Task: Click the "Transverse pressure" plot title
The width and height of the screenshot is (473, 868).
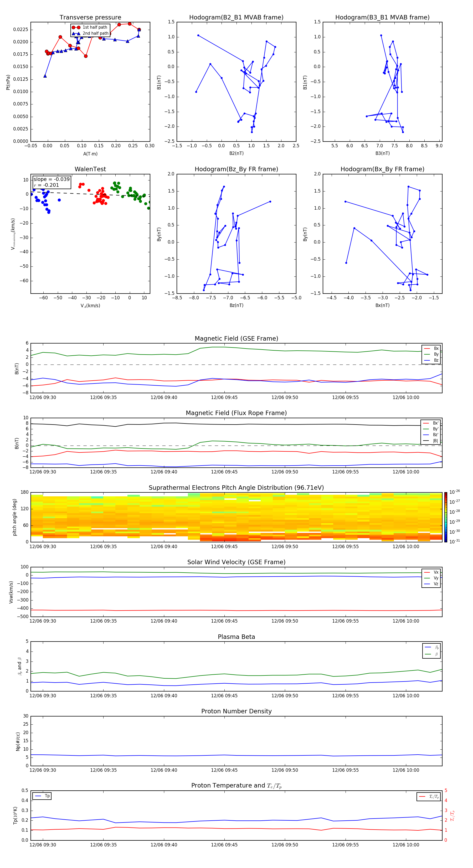Action: tap(90, 18)
